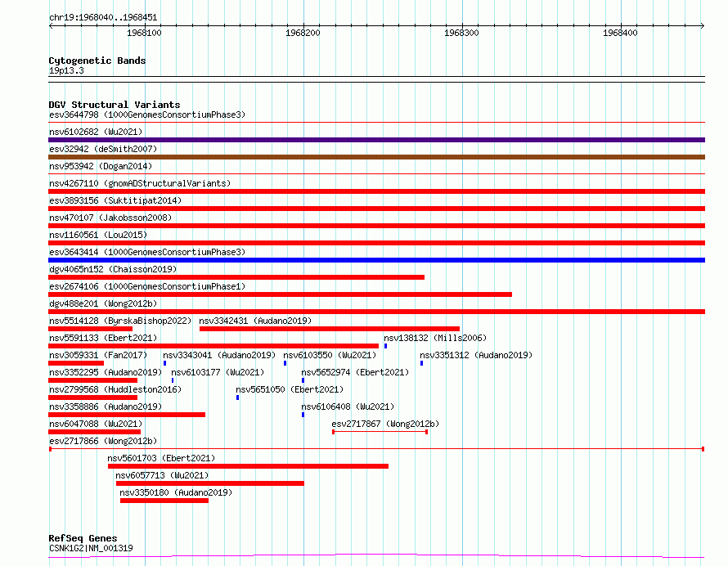Image resolution: width=728 pixels, height=566 pixels.
Task: Open nsv470107 (Jakobsson2008) variant
Action: (110, 218)
